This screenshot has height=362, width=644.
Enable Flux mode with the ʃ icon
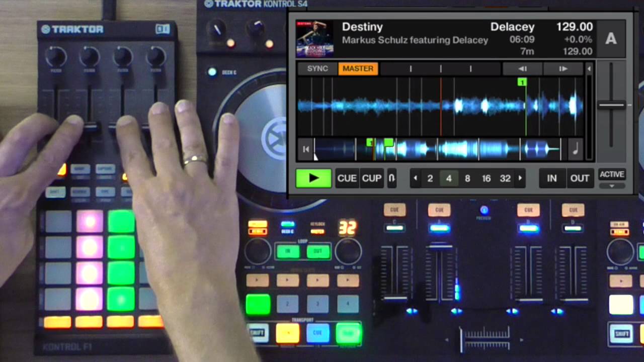[x=392, y=178]
